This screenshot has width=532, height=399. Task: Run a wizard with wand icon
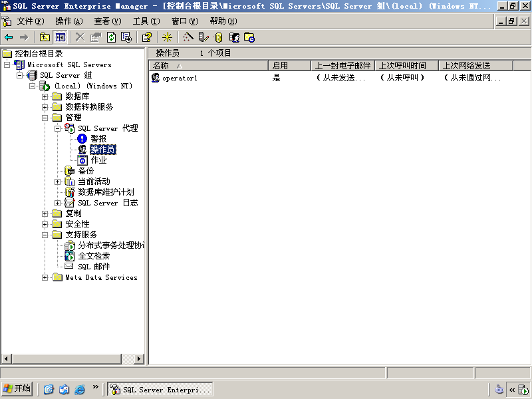pyautogui.click(x=188, y=37)
